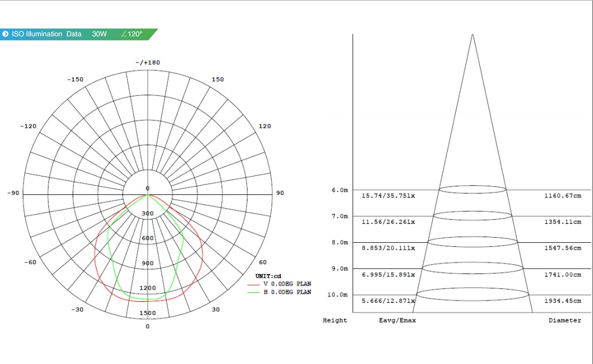Click the 'ISO Illumination Data' header title
593x364 pixels.
(x=47, y=34)
